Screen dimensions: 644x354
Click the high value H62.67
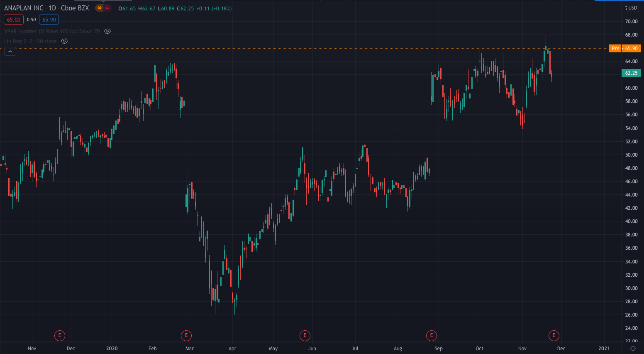(147, 8)
